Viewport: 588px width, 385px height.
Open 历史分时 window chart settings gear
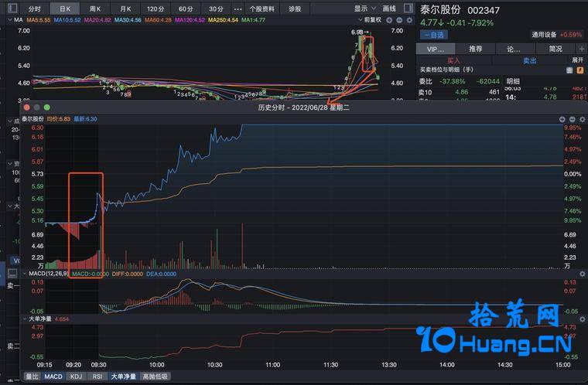583,119
